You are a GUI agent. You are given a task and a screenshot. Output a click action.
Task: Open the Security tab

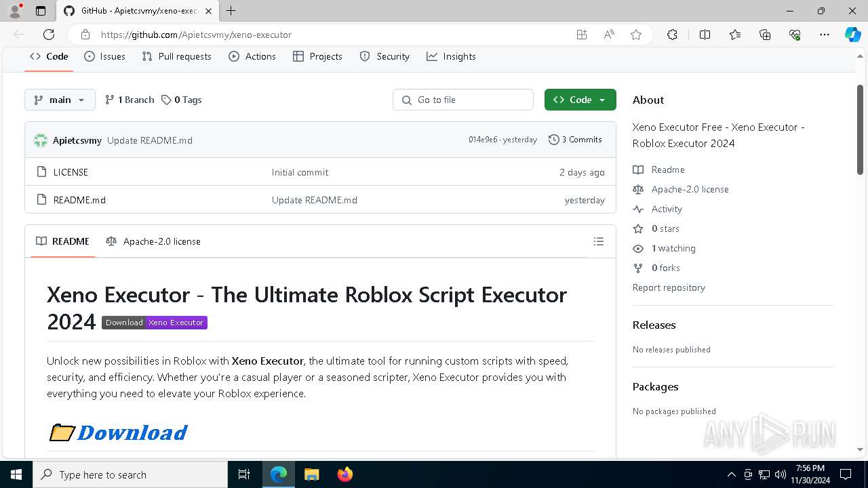[x=384, y=56]
